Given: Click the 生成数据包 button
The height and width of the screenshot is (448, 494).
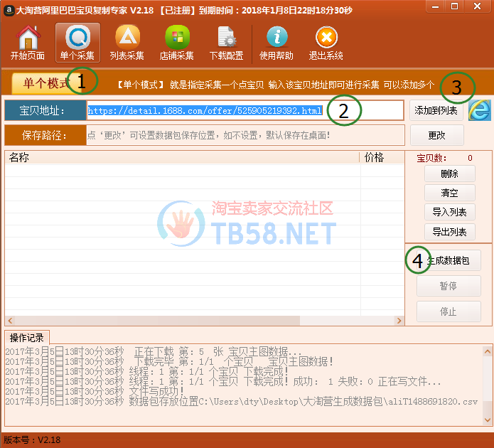Looking at the screenshot, I should pyautogui.click(x=449, y=260).
